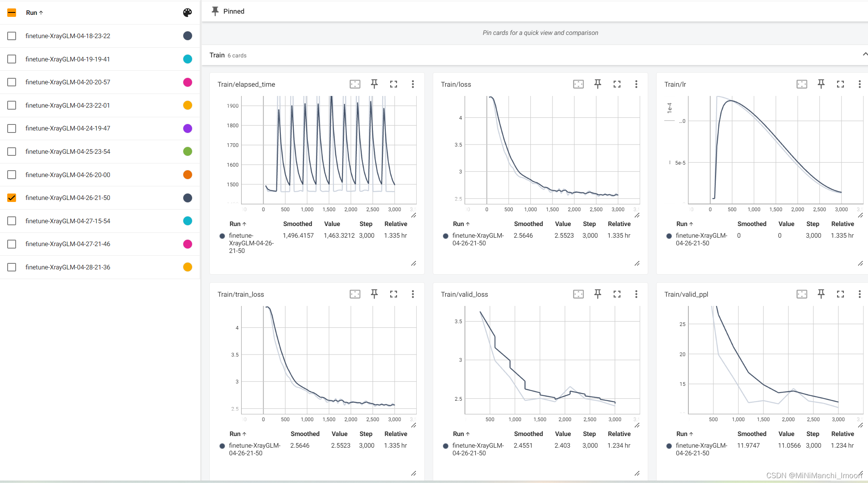This screenshot has height=483, width=868.
Task: Collapse the Train cards section
Action: pyautogui.click(x=864, y=55)
